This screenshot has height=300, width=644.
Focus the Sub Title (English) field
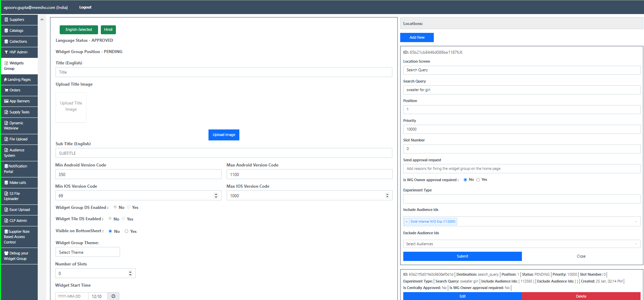click(224, 153)
